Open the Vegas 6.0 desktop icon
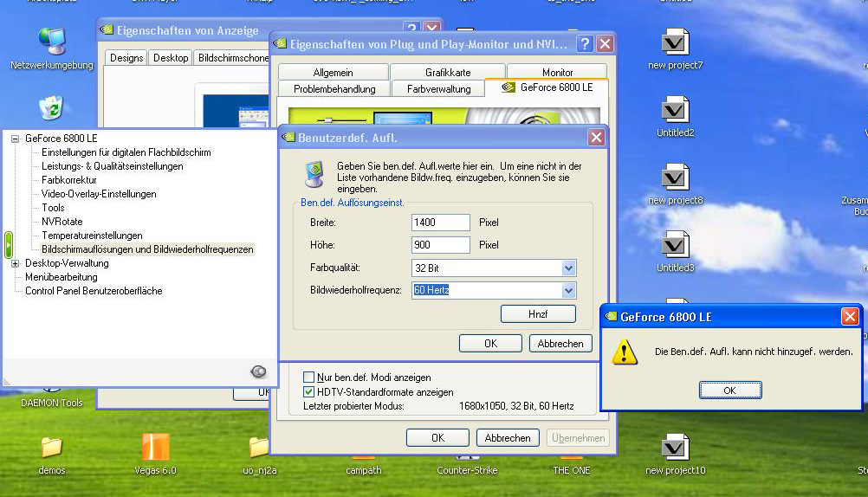868x497 pixels. point(155,448)
